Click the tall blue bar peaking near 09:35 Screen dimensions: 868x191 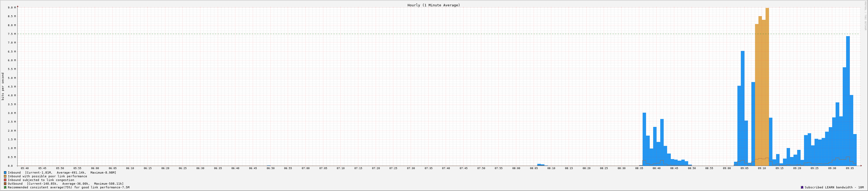pos(848,101)
